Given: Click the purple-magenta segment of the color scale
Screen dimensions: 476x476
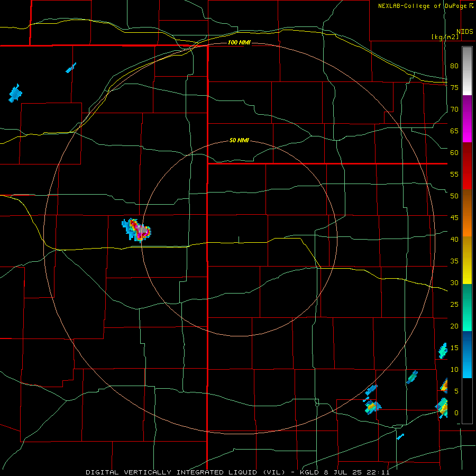Looking at the screenshot, I should pyautogui.click(x=467, y=119).
